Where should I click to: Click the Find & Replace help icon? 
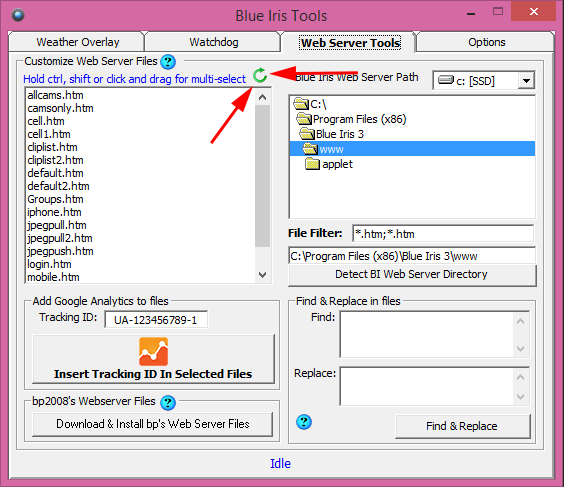304,422
